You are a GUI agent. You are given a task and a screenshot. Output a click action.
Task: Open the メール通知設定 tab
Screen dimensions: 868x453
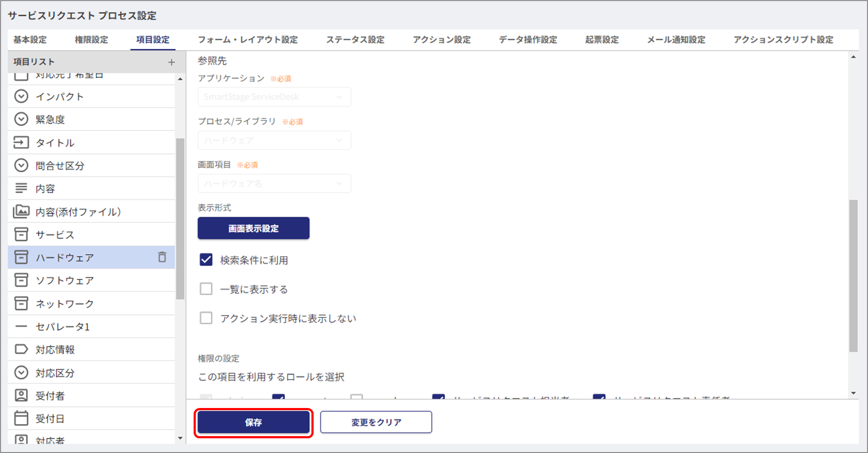(676, 40)
